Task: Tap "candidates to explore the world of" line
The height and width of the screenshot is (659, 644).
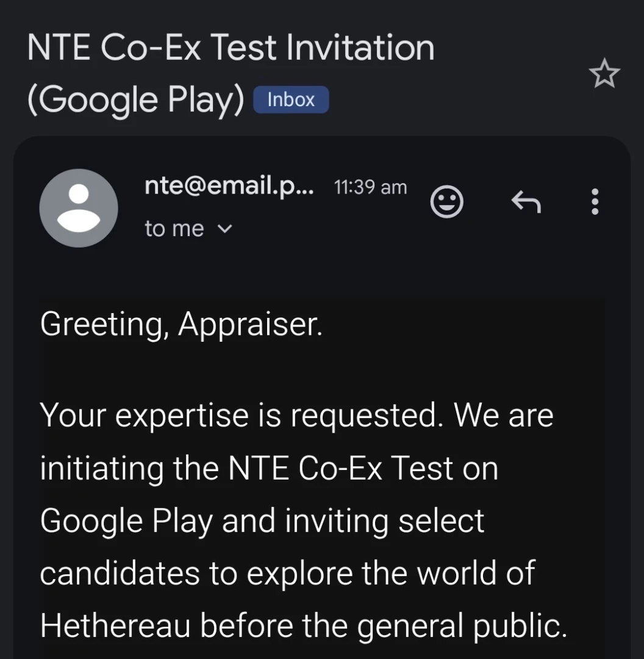Action: coord(287,573)
